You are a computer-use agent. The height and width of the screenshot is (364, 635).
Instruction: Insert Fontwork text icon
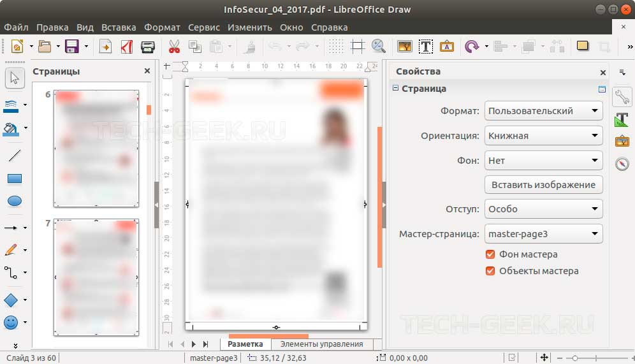pyautogui.click(x=447, y=47)
